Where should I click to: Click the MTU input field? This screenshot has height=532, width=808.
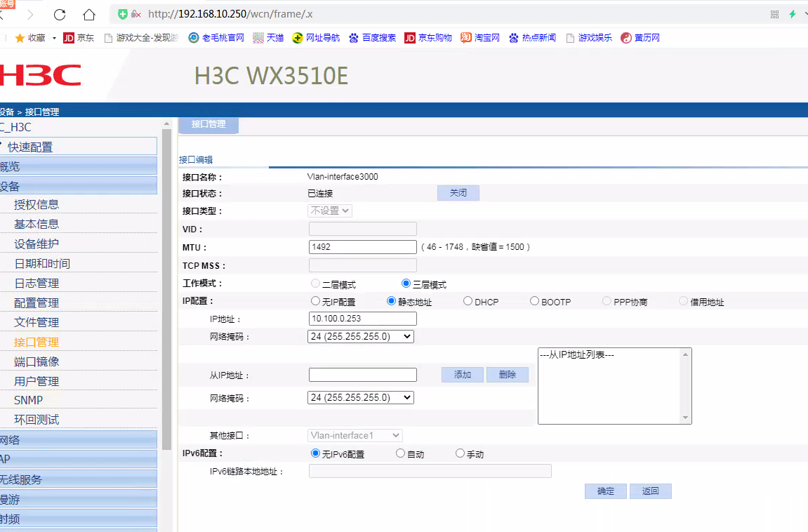coord(363,246)
